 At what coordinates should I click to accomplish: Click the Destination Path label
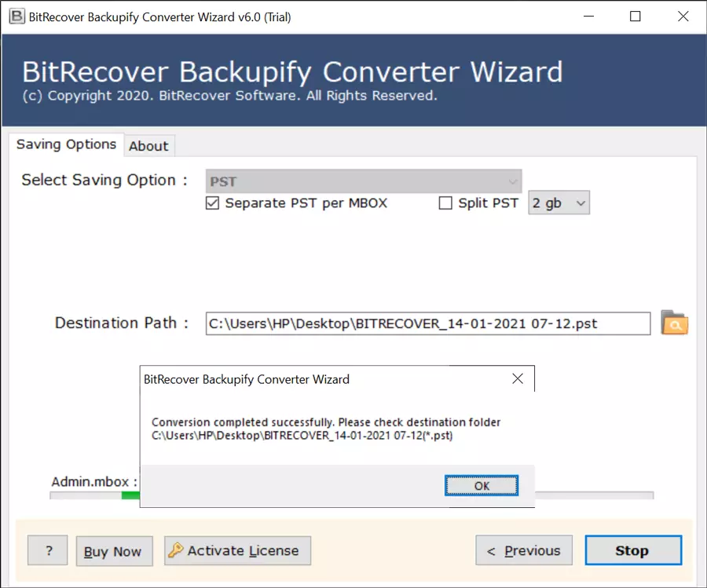pos(121,323)
